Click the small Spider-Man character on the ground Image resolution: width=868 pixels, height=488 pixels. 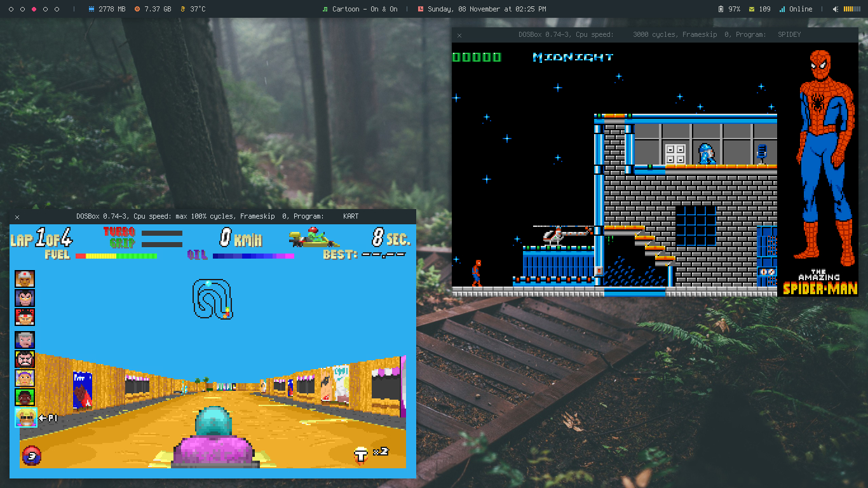(477, 273)
